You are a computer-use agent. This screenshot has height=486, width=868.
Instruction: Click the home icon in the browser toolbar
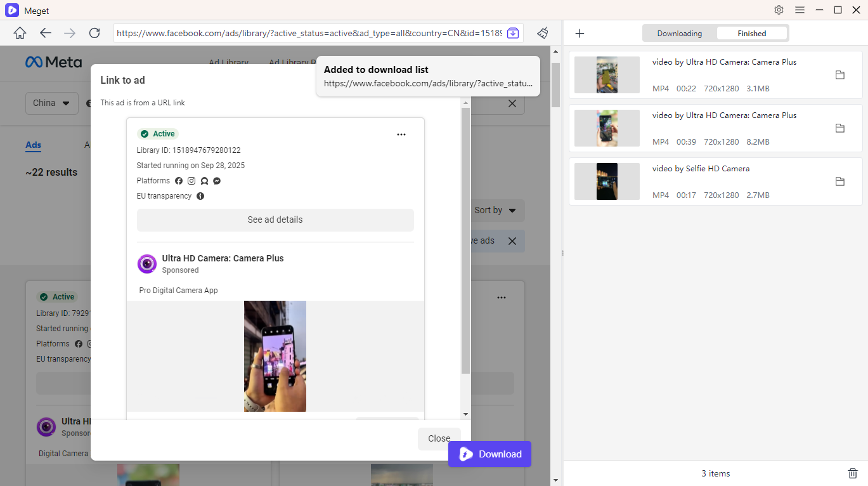point(19,33)
